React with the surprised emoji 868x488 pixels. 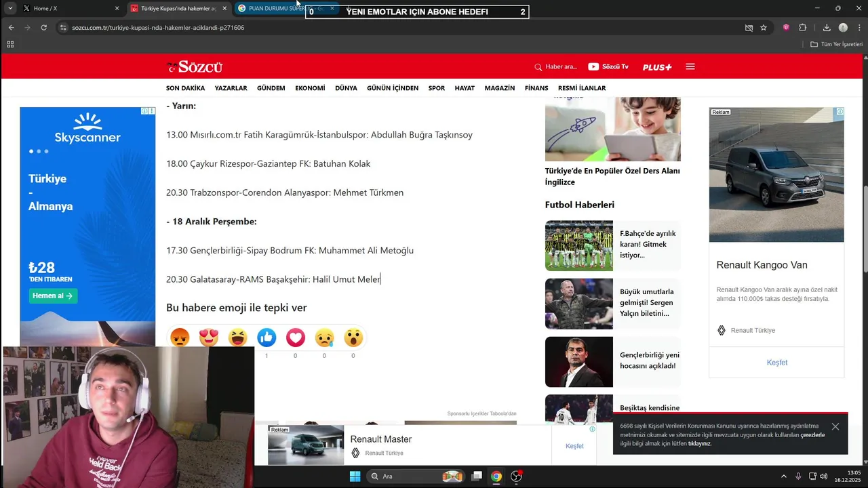(x=353, y=337)
